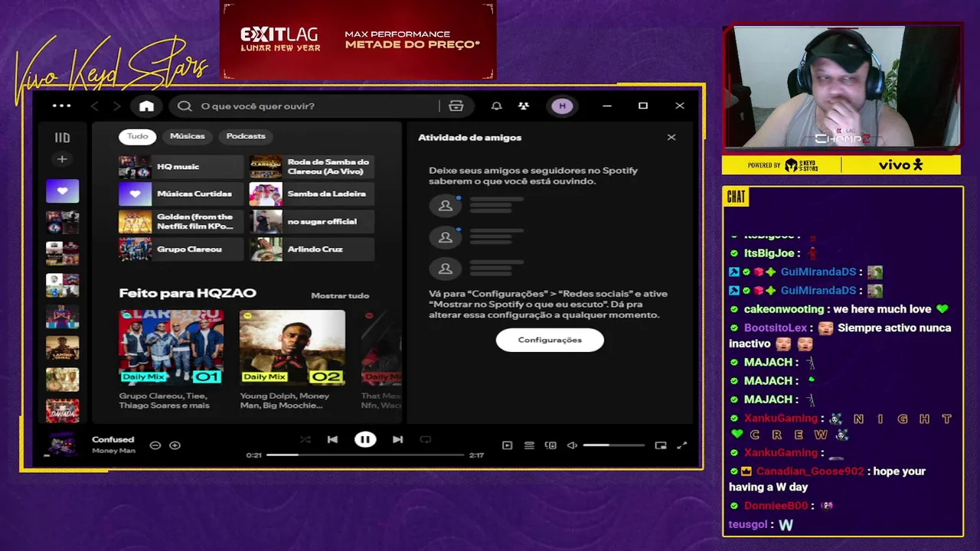Toggle the friend activity icon in top bar
The height and width of the screenshot is (551, 980).
(524, 106)
